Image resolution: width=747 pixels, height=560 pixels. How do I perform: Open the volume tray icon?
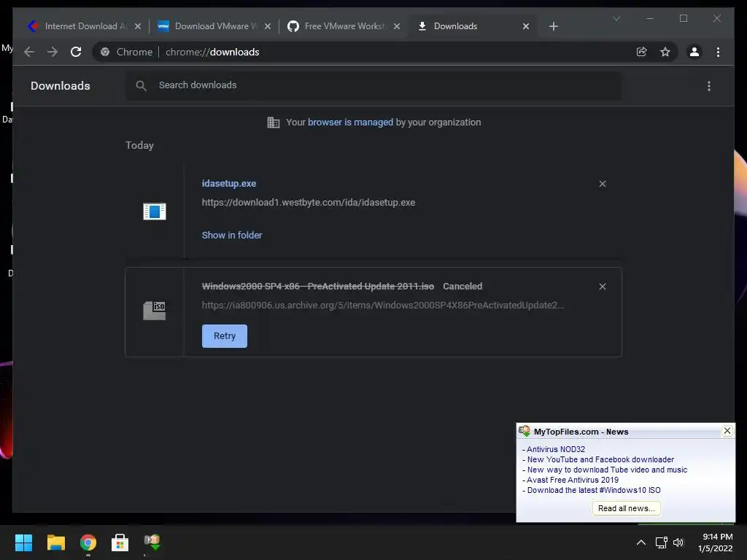(678, 542)
